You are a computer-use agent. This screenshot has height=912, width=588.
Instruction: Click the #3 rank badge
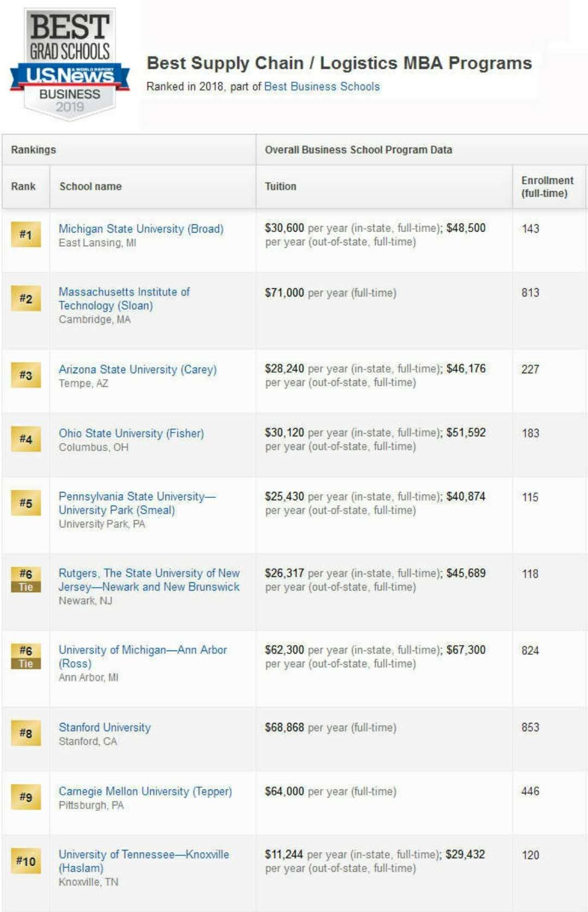coord(26,375)
